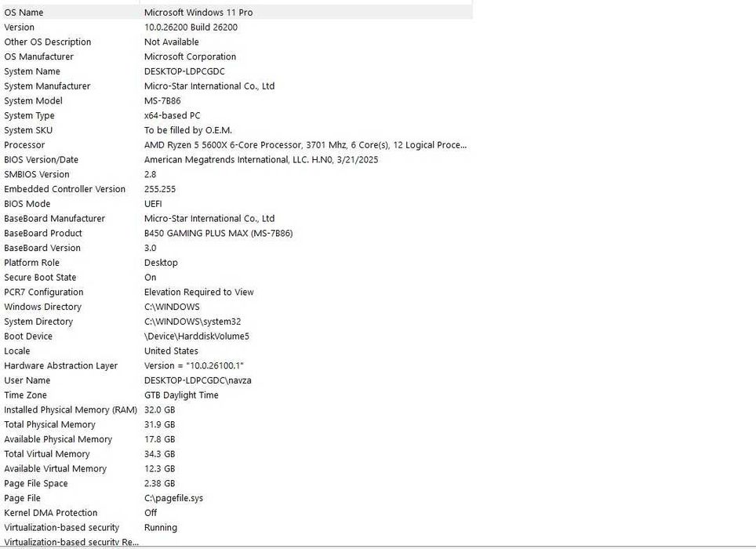The width and height of the screenshot is (756, 549).
Task: Click the value 'B450 GAMING PLUS MAX (MS-7B86)'
Action: [219, 233]
